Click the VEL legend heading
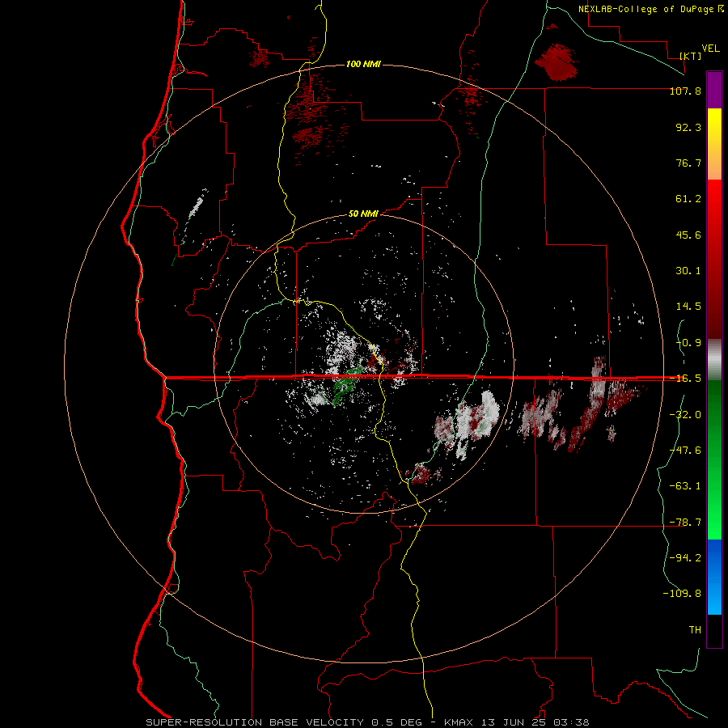Screen dimensions: 728x728 coord(710,49)
